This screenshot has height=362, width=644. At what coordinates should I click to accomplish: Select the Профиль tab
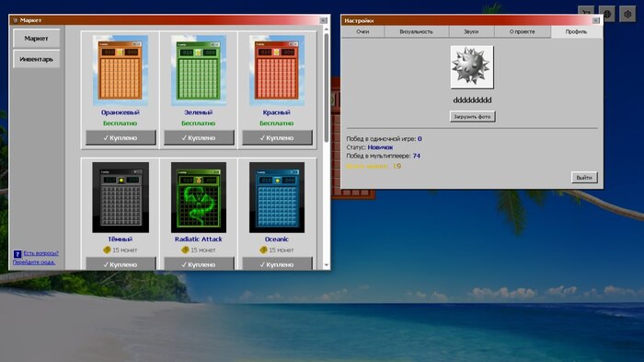(x=576, y=31)
